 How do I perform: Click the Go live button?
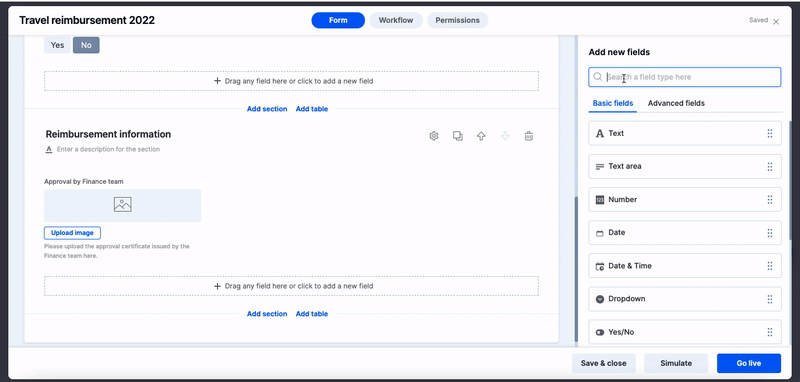748,363
